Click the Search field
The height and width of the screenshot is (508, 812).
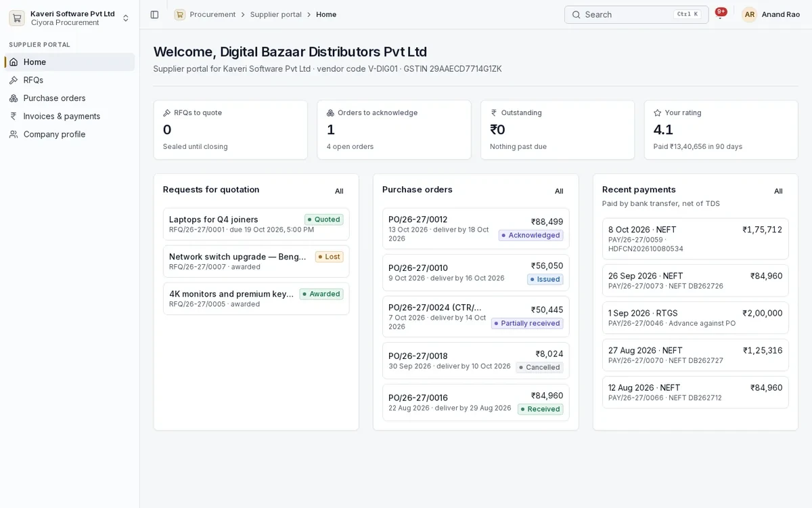click(x=637, y=14)
